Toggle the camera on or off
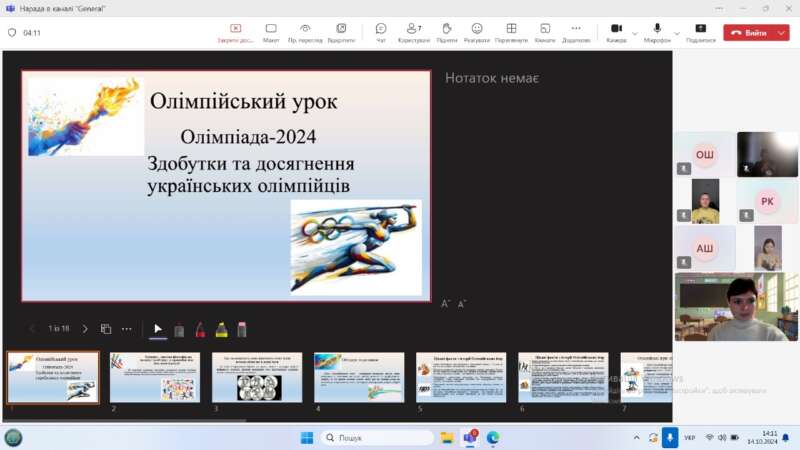 point(616,31)
